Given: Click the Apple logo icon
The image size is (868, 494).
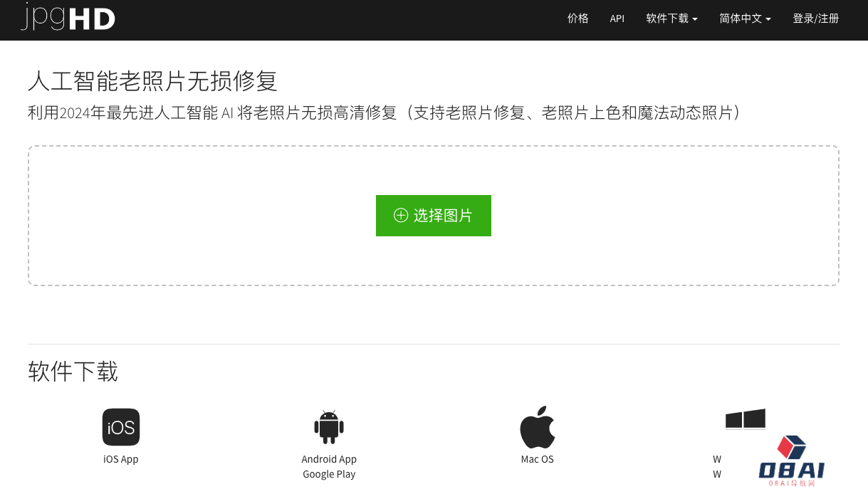Looking at the screenshot, I should (x=537, y=427).
